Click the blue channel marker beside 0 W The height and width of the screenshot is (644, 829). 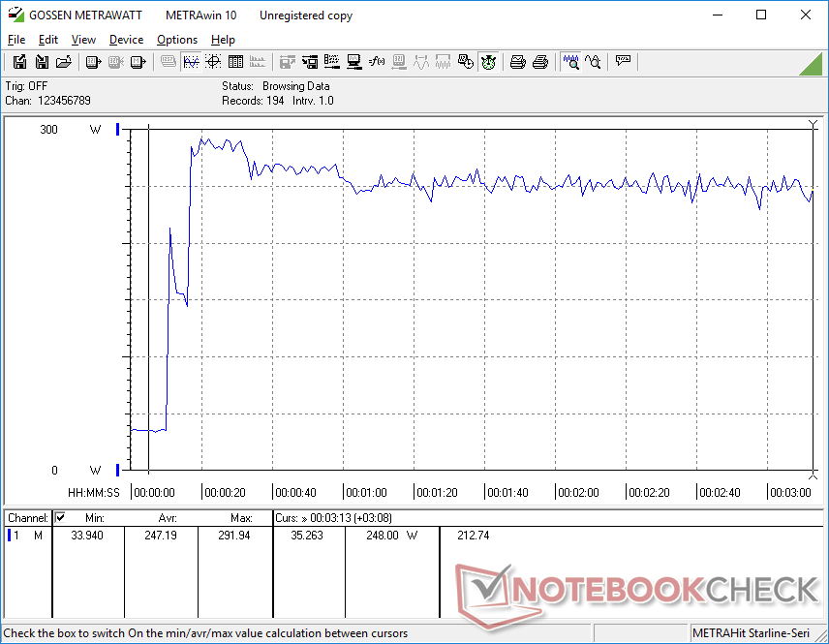tap(118, 470)
